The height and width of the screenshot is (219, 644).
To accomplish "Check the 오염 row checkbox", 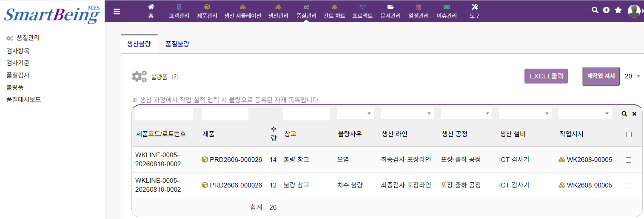I will (x=629, y=160).
